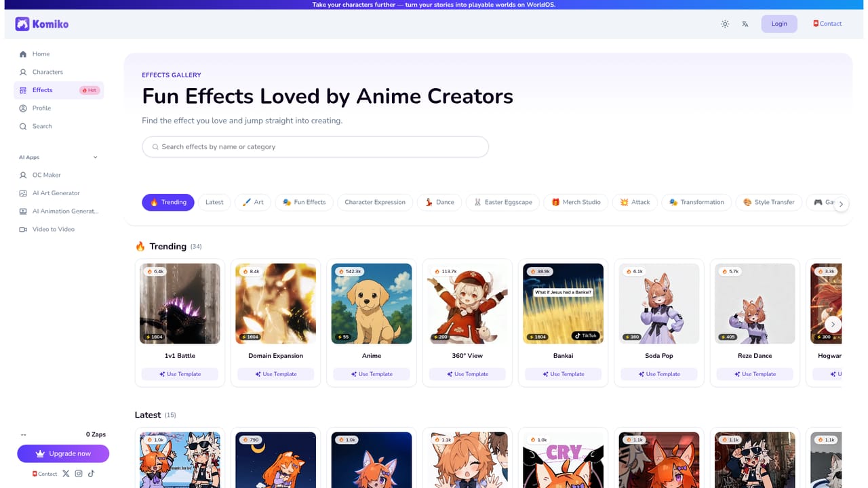Open the Contact link in sidebar footer

[45, 474]
